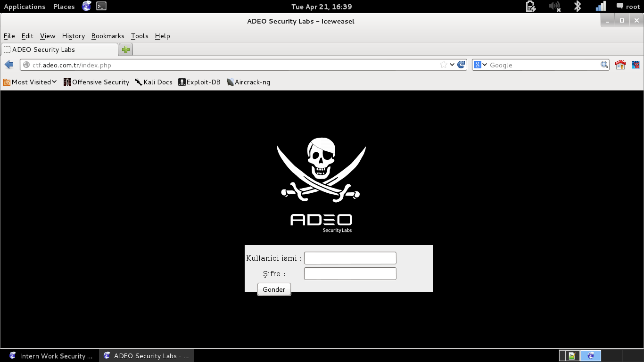Open the Tools menu
The image size is (644, 362).
[x=140, y=36]
